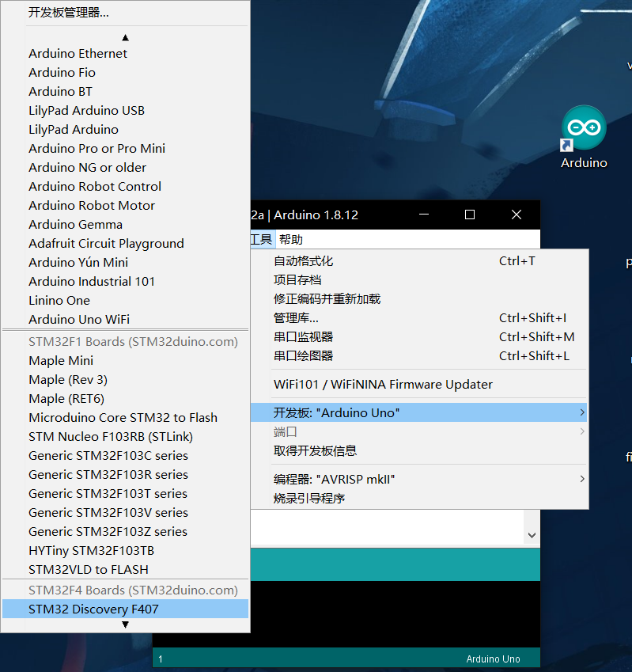Choose the Arduino Yún Mini board
The width and height of the screenshot is (632, 672).
(x=125, y=262)
